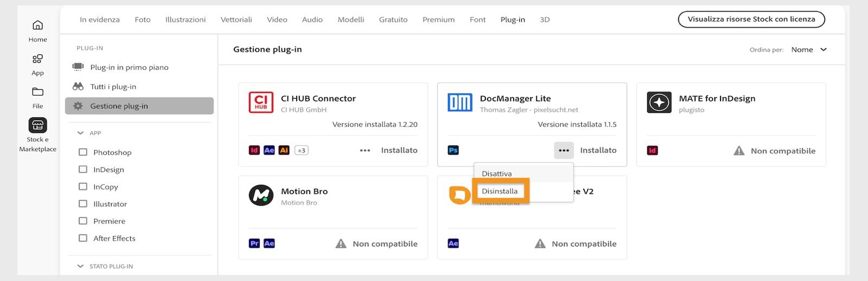Click 'Versione installata 1.1.5' text

[577, 124]
